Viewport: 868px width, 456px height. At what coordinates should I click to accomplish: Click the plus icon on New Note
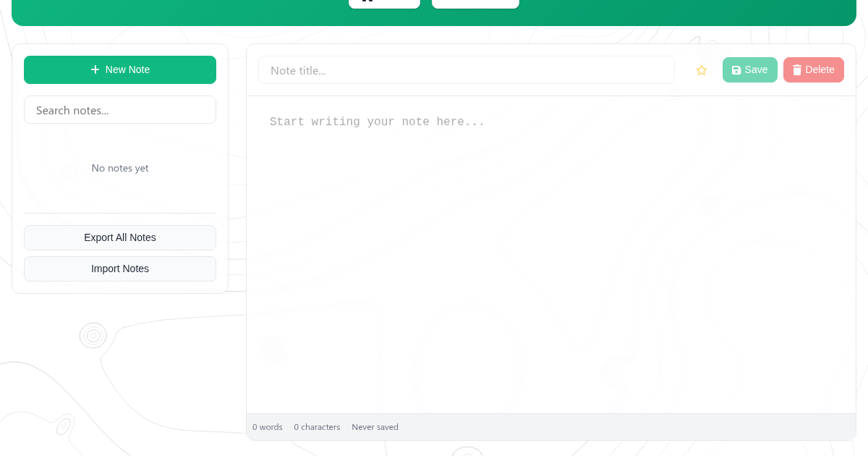point(95,69)
